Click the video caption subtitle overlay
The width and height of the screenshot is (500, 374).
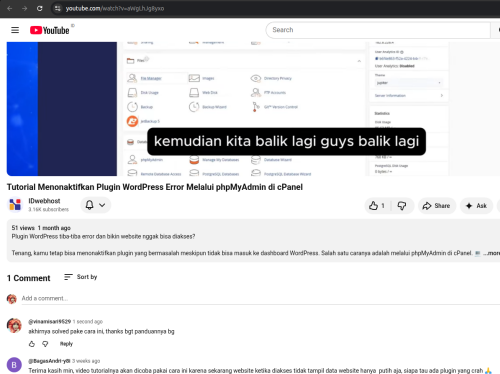pos(286,141)
